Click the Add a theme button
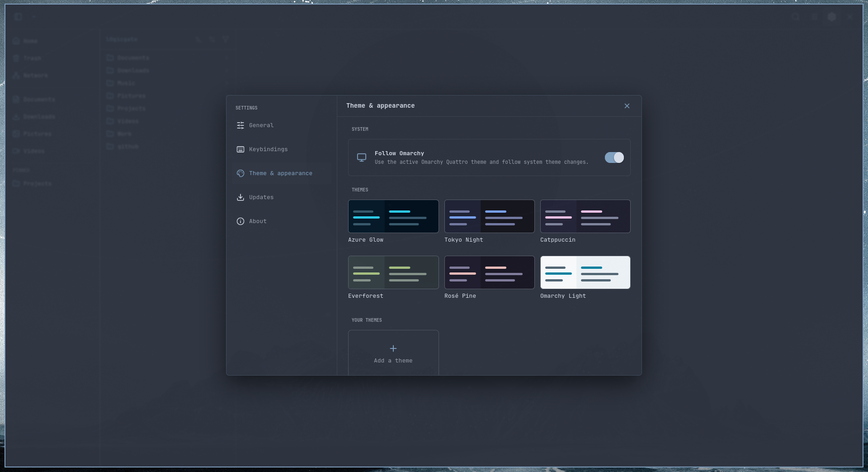 click(393, 353)
